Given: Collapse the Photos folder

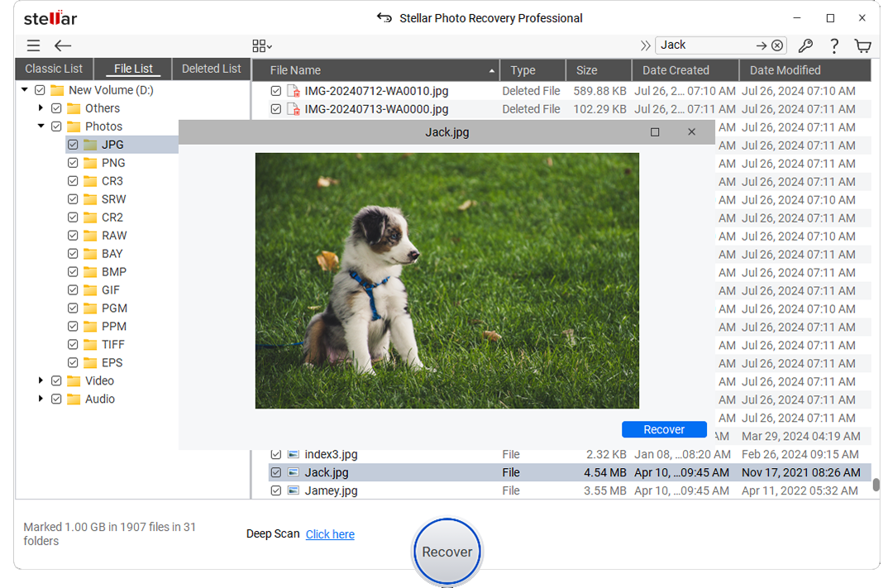Looking at the screenshot, I should pos(41,127).
